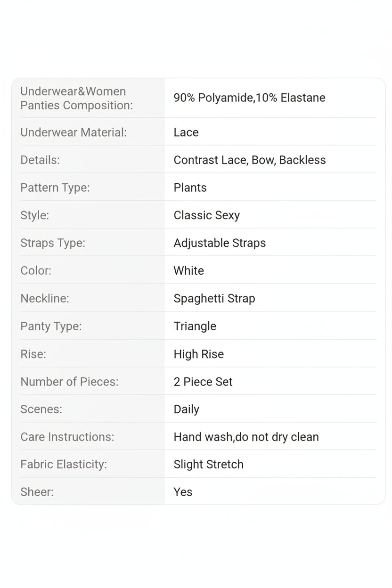Click the 2 Piece Set value
This screenshot has width=392, height=588.
click(x=203, y=382)
